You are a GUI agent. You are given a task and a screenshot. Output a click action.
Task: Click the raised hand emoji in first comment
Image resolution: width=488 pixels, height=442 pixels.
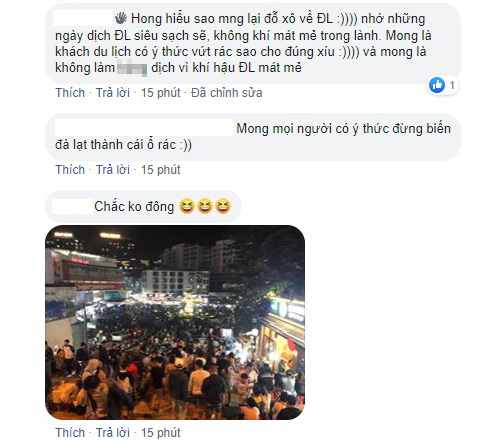click(120, 18)
